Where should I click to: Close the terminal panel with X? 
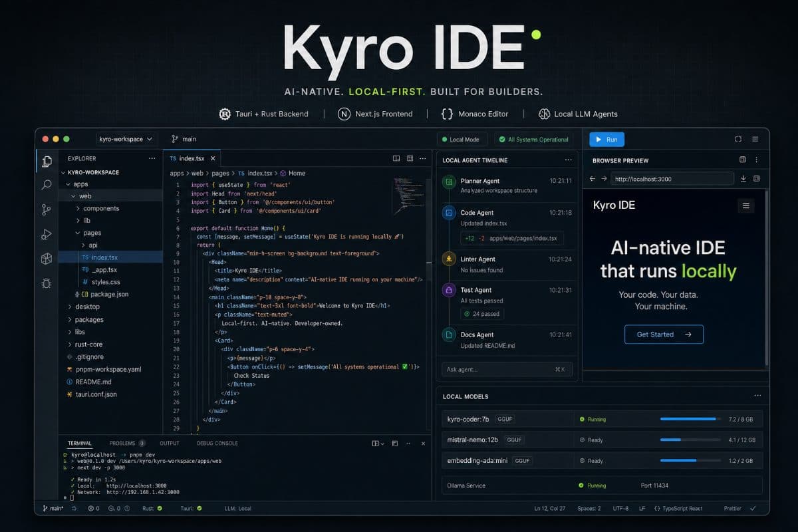click(423, 444)
